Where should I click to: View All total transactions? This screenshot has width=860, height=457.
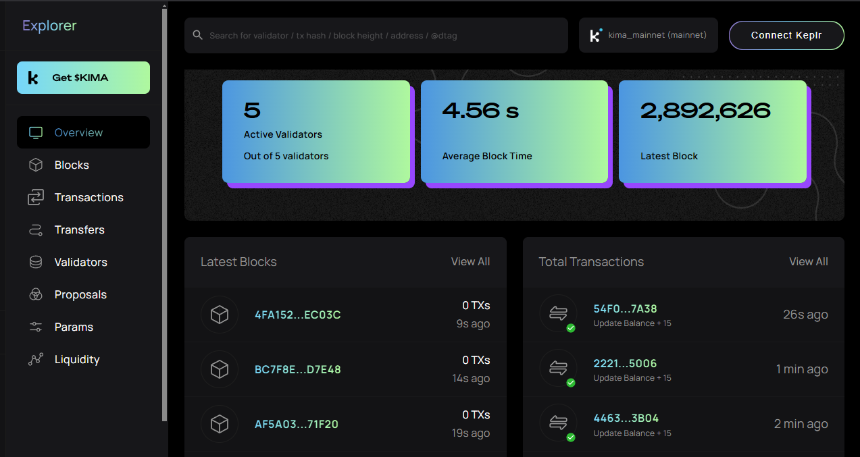pos(808,262)
